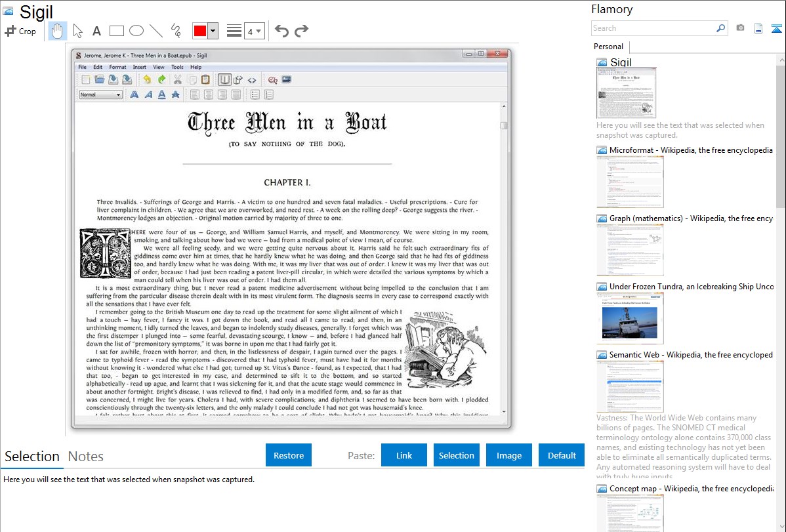Click the page document icon beside camera
The width and height of the screenshot is (786, 532).
758,28
